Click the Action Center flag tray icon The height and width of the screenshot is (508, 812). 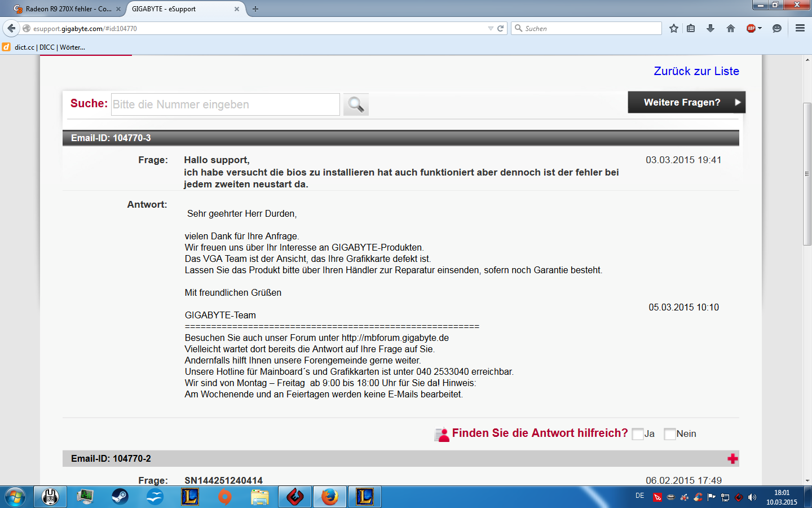pos(712,497)
